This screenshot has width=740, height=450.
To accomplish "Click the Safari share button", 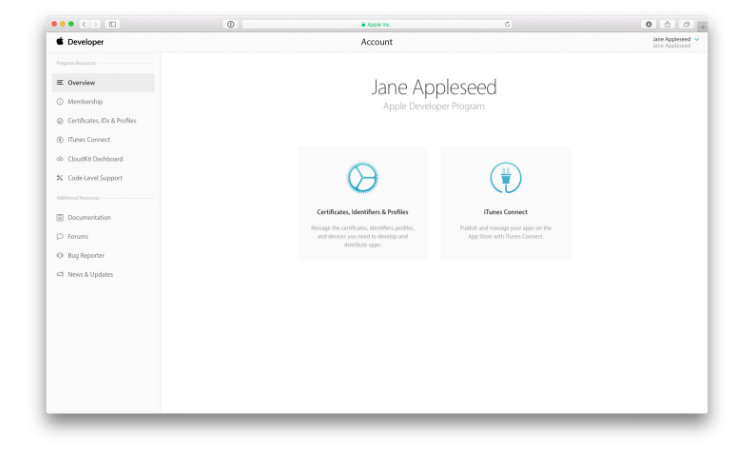I will point(667,24).
